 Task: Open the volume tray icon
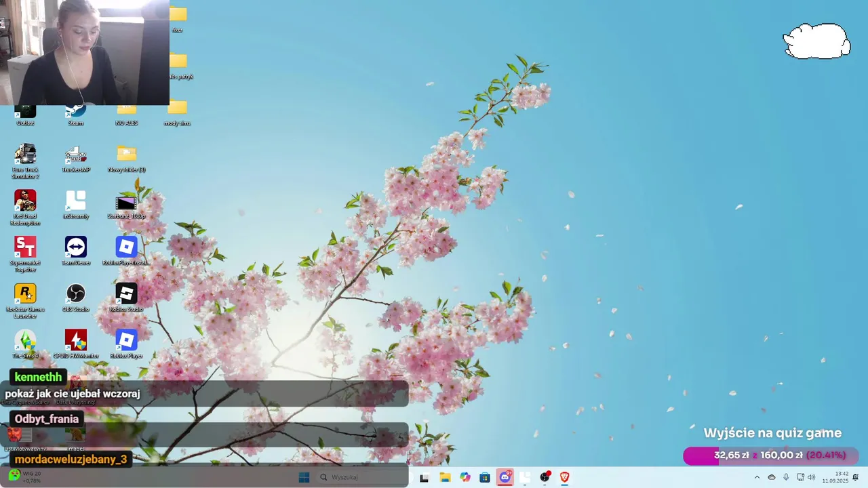point(811,477)
